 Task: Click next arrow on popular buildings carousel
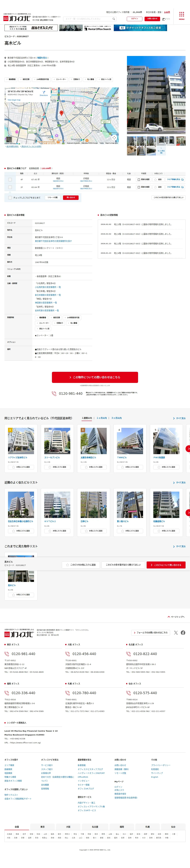(188, 449)
